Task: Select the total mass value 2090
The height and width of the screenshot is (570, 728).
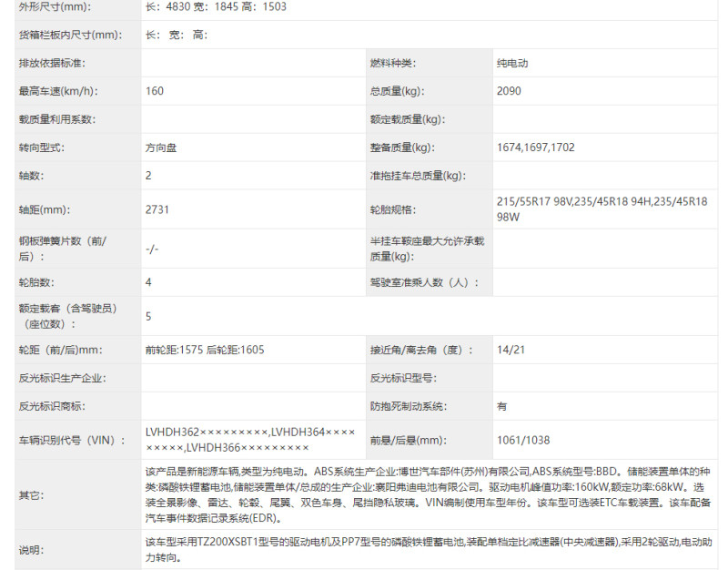Action: click(509, 91)
